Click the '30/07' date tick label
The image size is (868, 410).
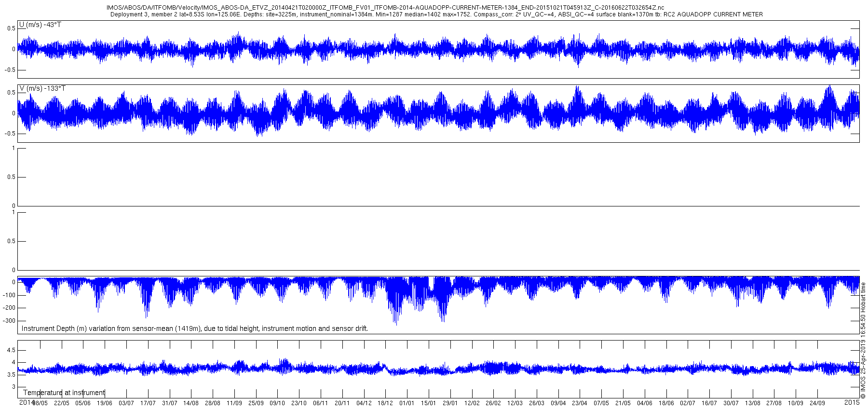point(731,403)
